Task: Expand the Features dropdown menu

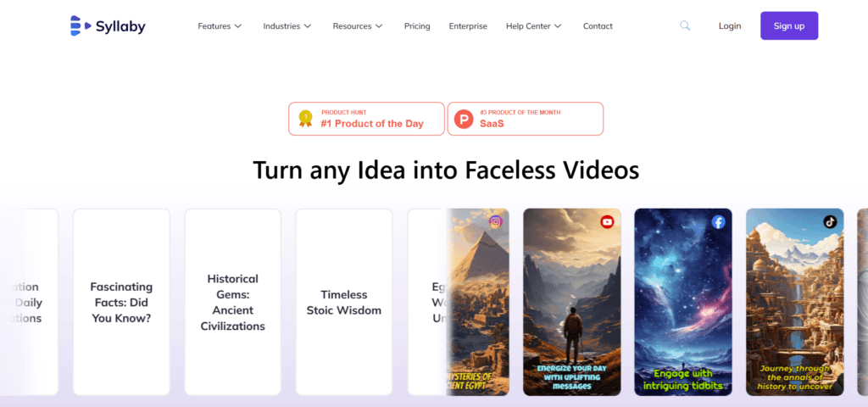Action: point(220,26)
